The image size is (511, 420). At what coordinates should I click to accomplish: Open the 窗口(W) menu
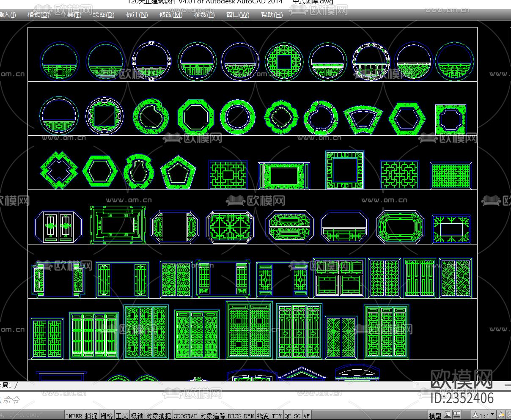coord(238,15)
